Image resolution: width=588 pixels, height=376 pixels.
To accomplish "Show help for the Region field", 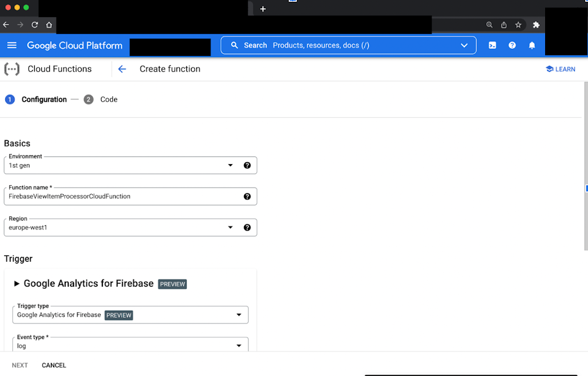I will (x=247, y=227).
